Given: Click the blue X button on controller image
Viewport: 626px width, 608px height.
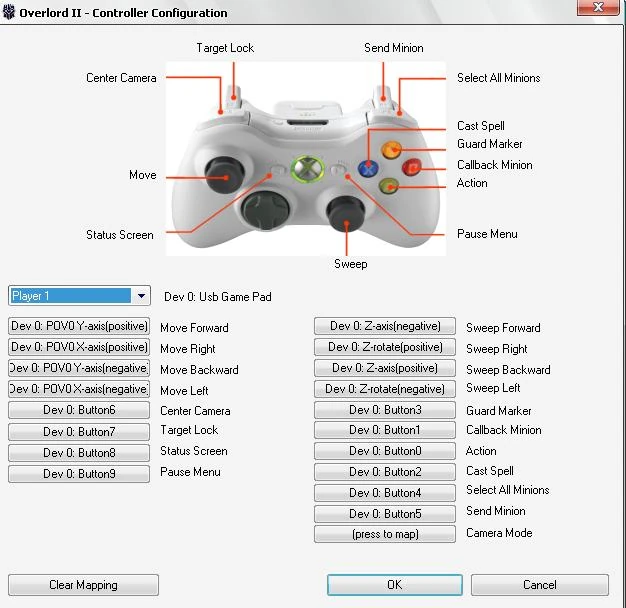Looking at the screenshot, I should pos(368,168).
